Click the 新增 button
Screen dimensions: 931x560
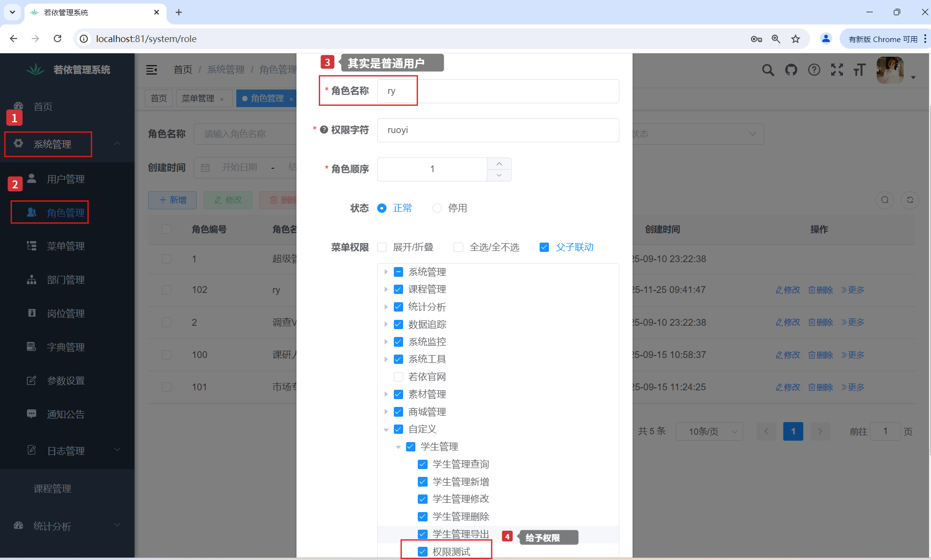[x=173, y=200]
